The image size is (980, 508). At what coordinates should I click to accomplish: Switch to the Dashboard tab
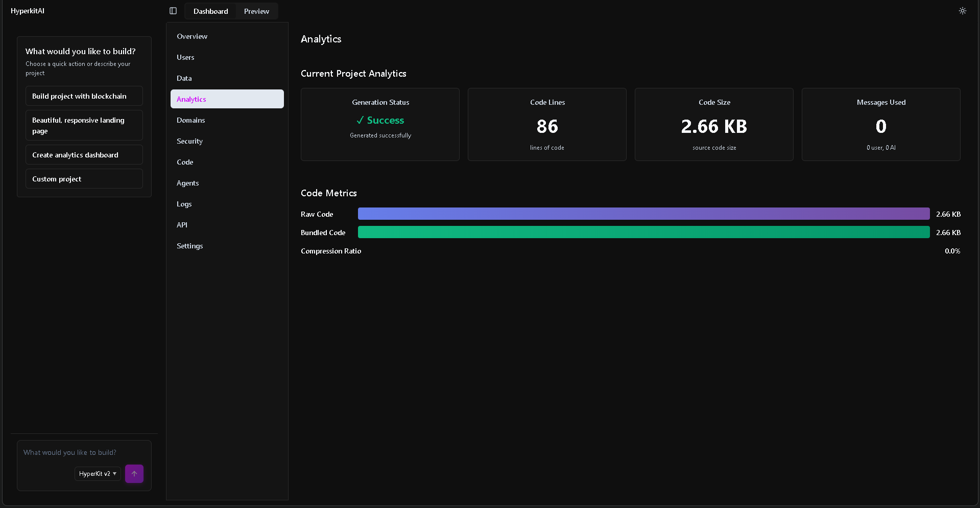pos(210,11)
